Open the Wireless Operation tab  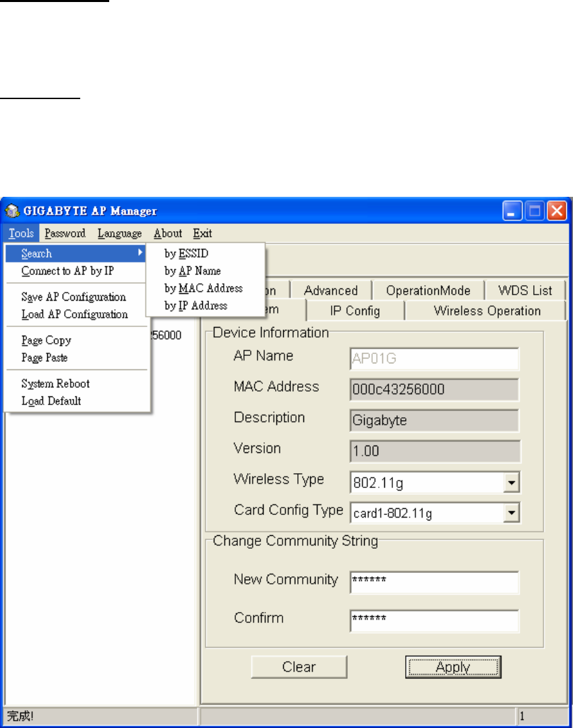click(487, 311)
